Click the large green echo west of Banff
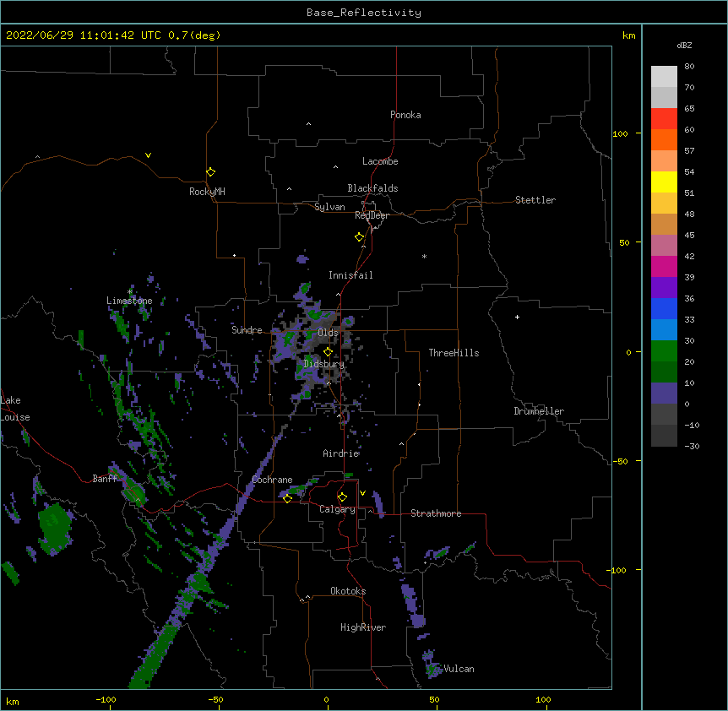Image resolution: width=728 pixels, height=711 pixels. click(55, 528)
